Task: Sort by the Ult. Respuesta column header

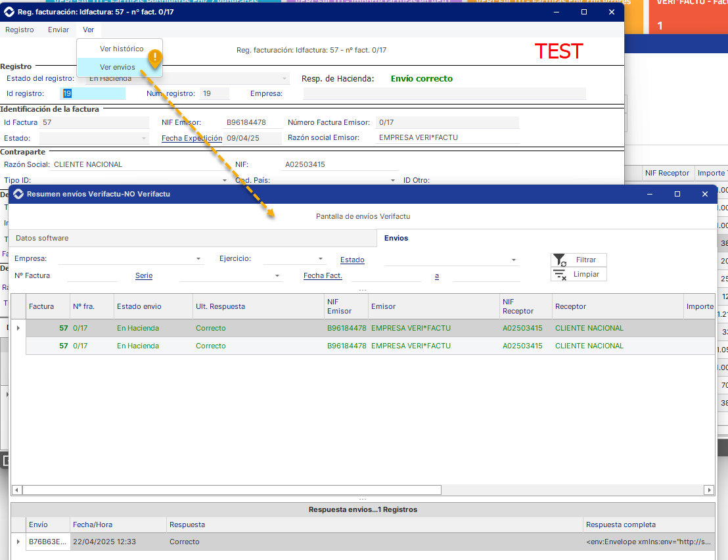Action: click(x=258, y=306)
